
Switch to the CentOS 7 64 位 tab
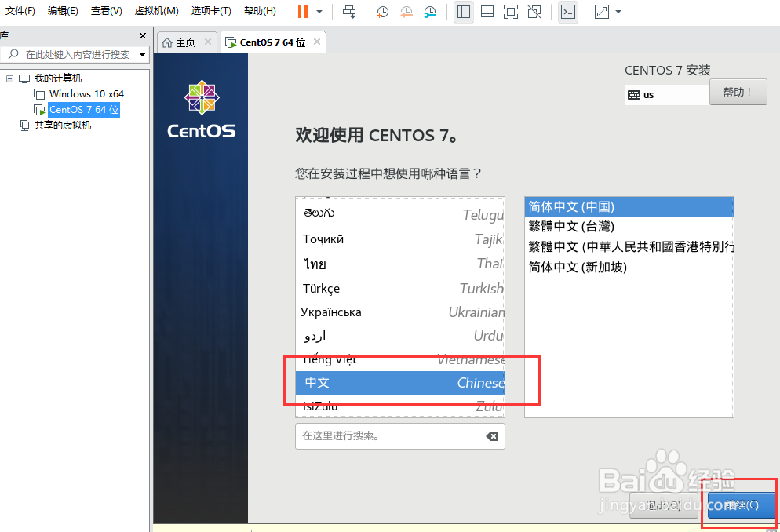(x=271, y=42)
